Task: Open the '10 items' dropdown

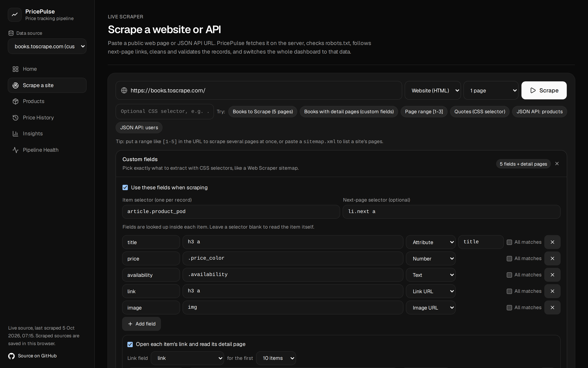Action: 276,358
